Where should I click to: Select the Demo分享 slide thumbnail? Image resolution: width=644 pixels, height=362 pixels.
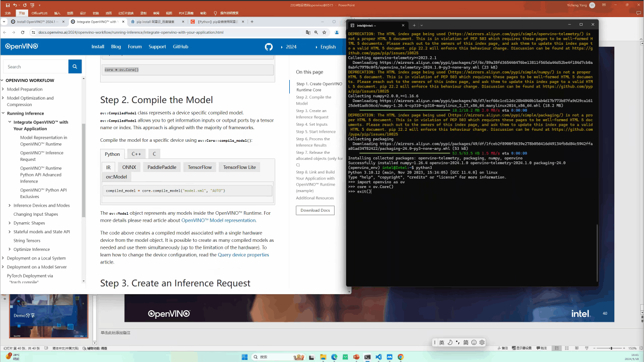49,316
